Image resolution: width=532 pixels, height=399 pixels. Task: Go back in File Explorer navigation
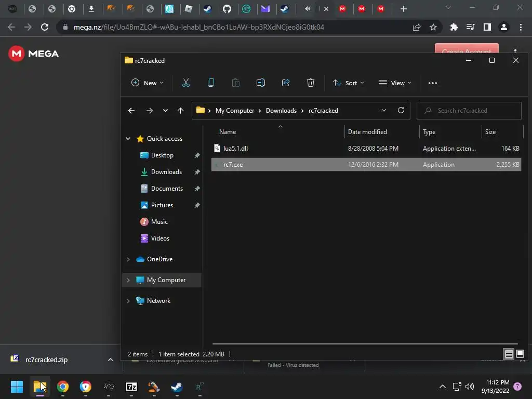pyautogui.click(x=131, y=111)
